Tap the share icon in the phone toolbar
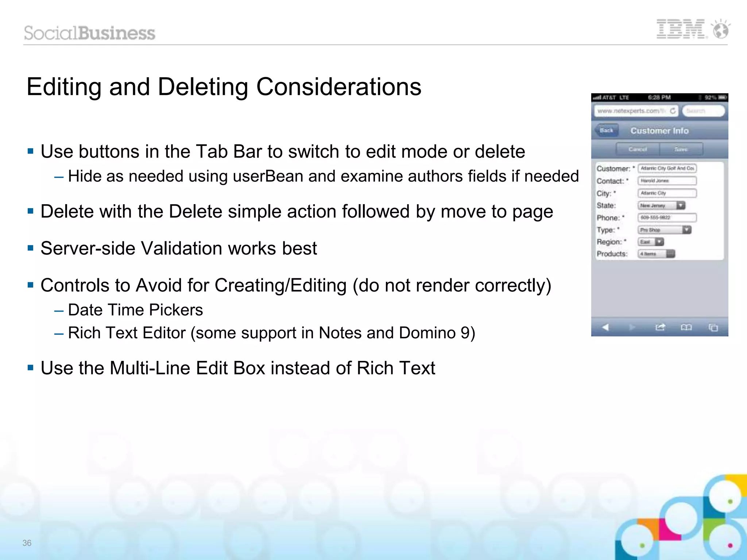Screen dimensions: 747x560 pos(660,327)
